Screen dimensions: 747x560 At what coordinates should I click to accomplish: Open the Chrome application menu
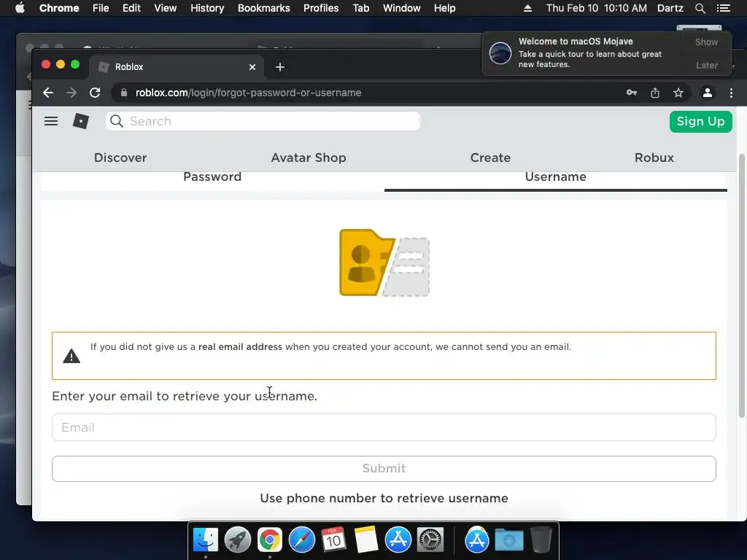pyautogui.click(x=59, y=8)
